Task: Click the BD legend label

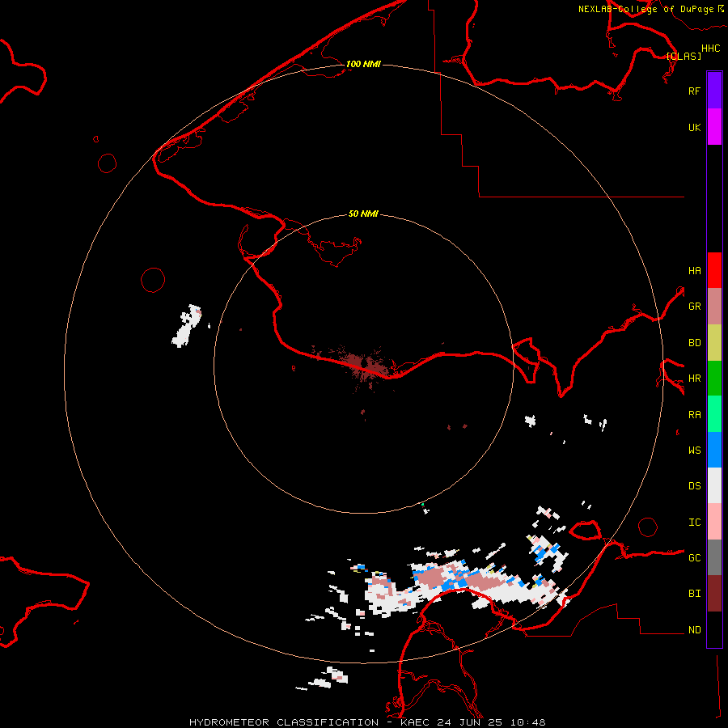Action: [694, 343]
